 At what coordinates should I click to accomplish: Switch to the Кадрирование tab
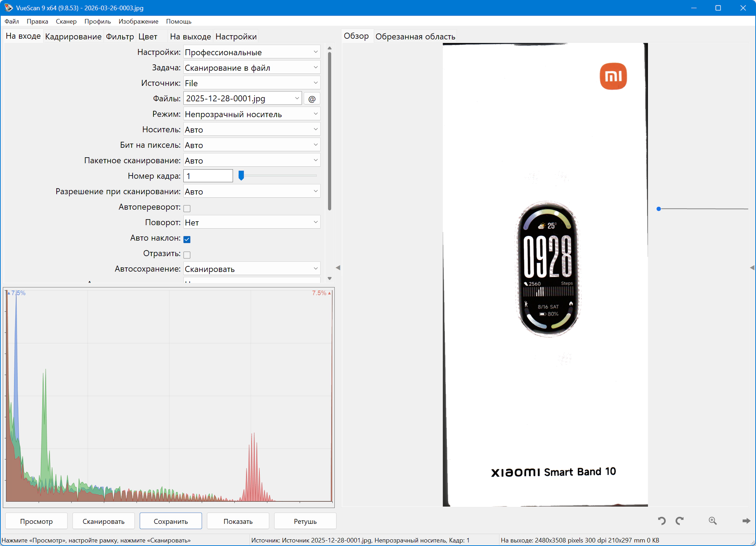point(73,37)
